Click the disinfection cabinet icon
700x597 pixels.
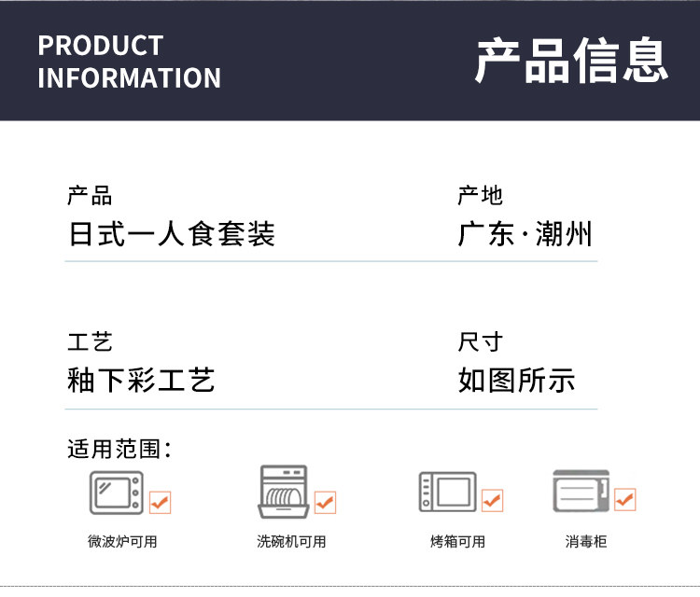pos(581,492)
